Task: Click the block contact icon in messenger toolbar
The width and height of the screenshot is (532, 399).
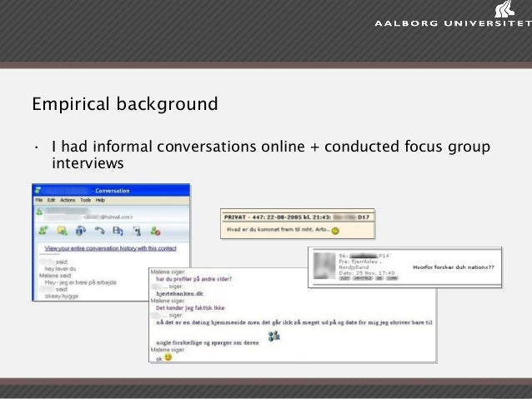Action: coord(155,232)
